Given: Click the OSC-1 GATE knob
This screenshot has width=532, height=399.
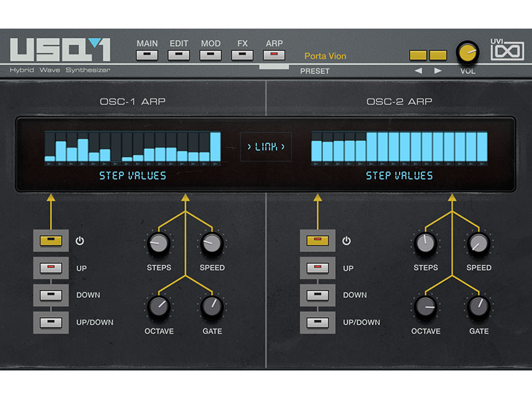Looking at the screenshot, I should pos(212,307).
